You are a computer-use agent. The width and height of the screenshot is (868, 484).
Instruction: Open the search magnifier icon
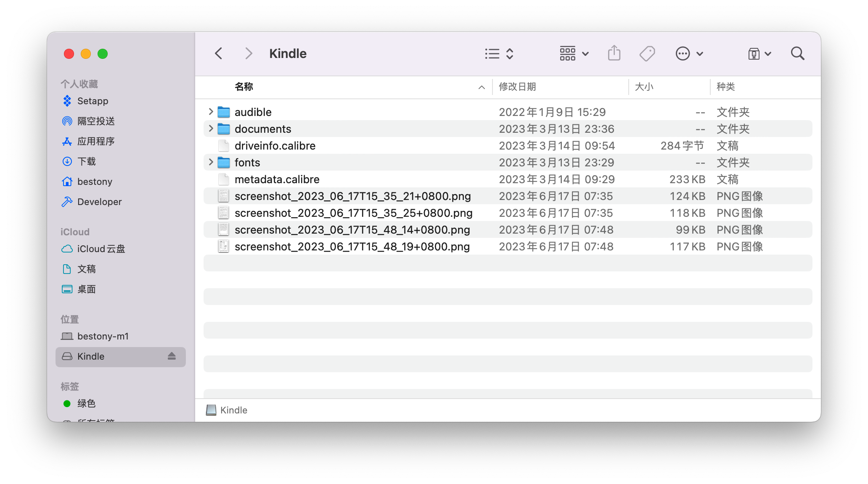click(x=797, y=53)
